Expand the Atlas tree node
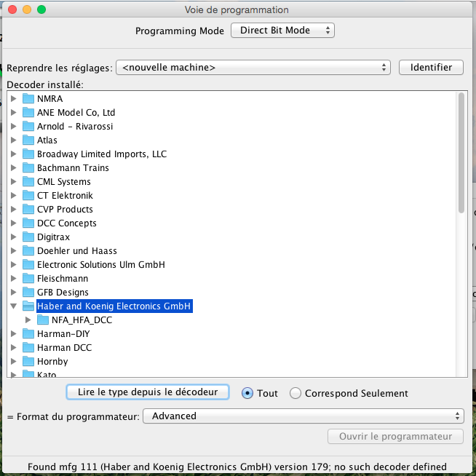 13,140
